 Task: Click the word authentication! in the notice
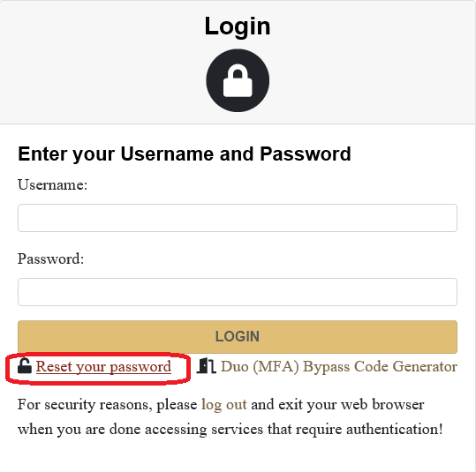tap(395, 430)
